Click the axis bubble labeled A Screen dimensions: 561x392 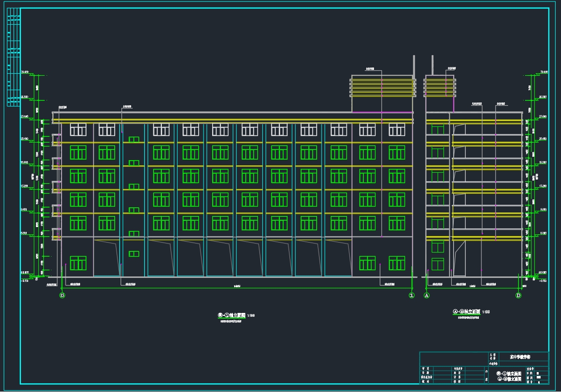pos(427,295)
